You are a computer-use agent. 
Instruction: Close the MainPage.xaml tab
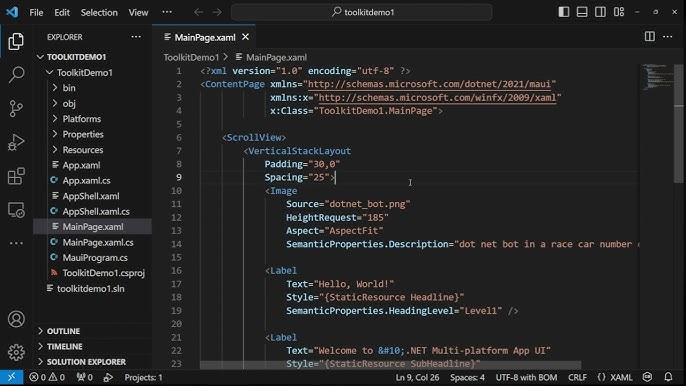click(x=245, y=37)
